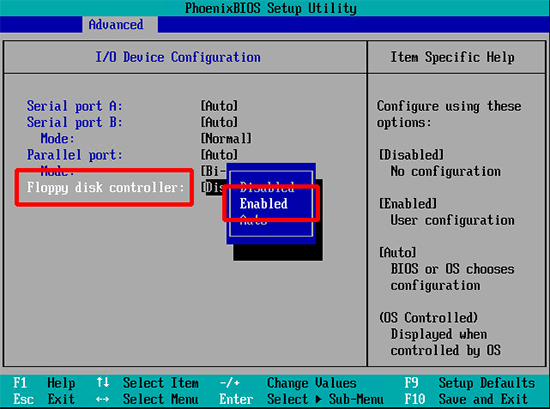Click the Serial port B label
This screenshot has height=409, width=550.
(74, 122)
